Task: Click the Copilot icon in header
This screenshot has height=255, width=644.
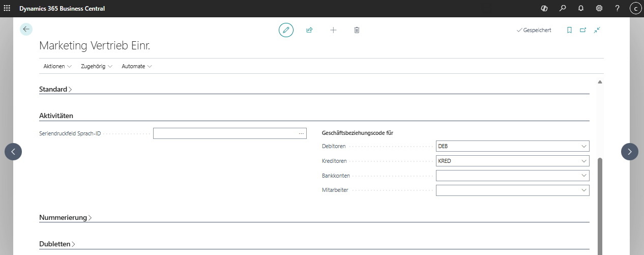Action: [x=544, y=8]
